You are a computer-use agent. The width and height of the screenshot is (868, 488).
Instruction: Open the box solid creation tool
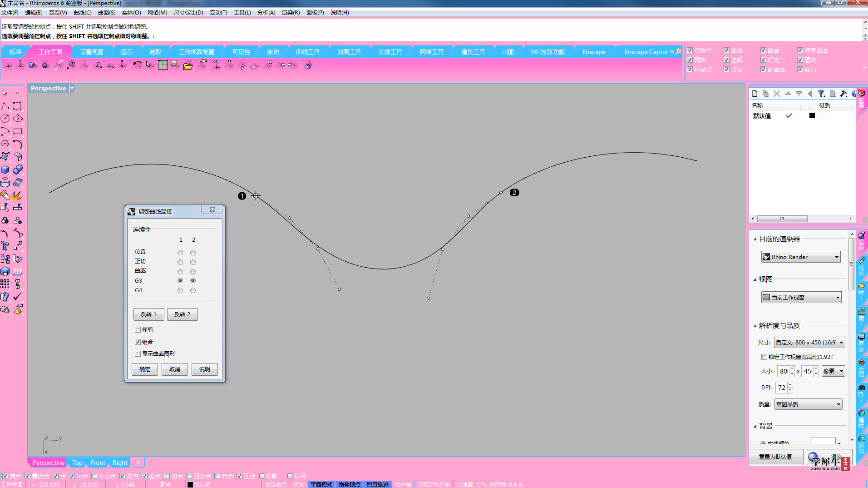click(x=5, y=169)
